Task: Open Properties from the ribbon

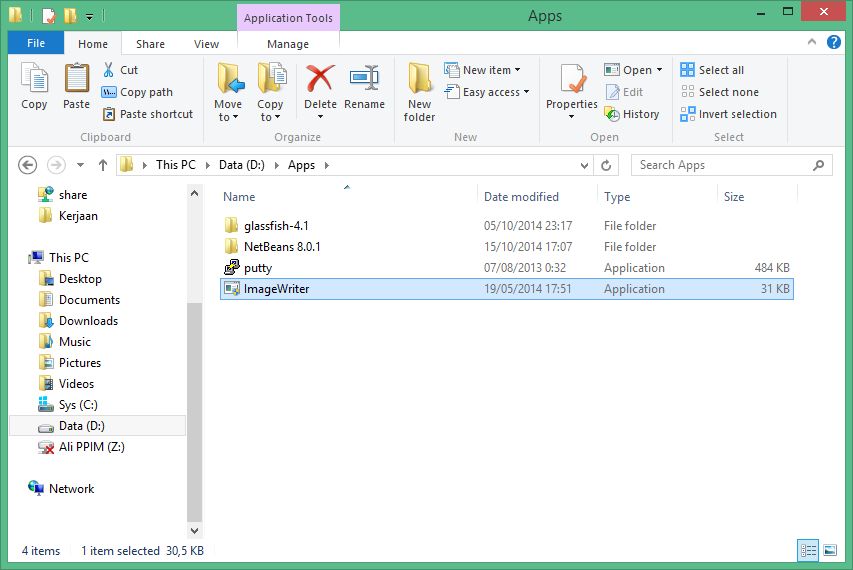Action: [x=571, y=82]
